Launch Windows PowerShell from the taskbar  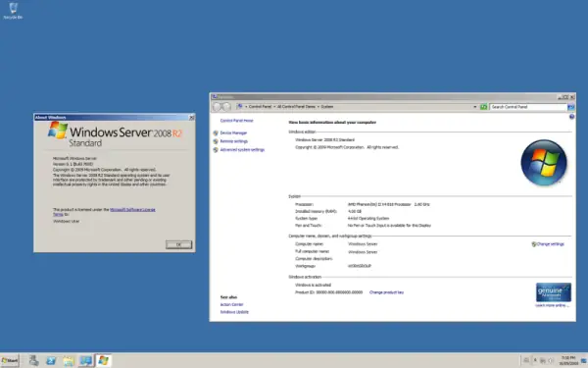coord(51,361)
